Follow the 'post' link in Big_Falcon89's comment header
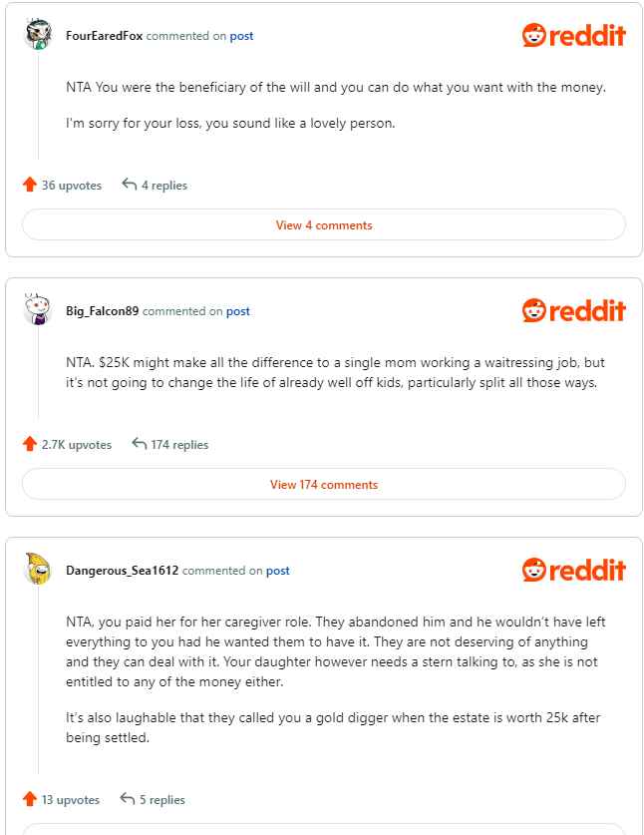This screenshot has height=835, width=644. 237,311
